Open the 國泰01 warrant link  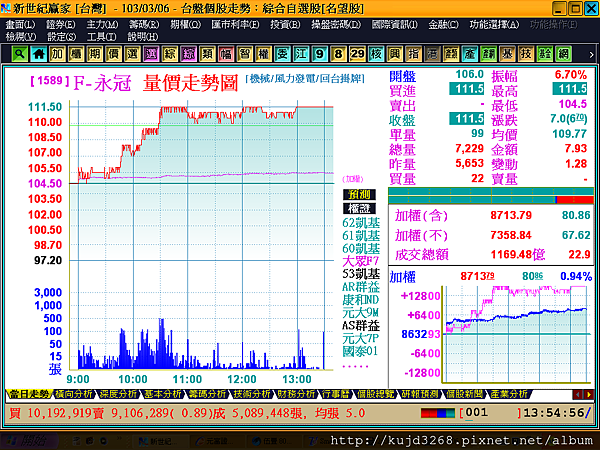coord(360,351)
